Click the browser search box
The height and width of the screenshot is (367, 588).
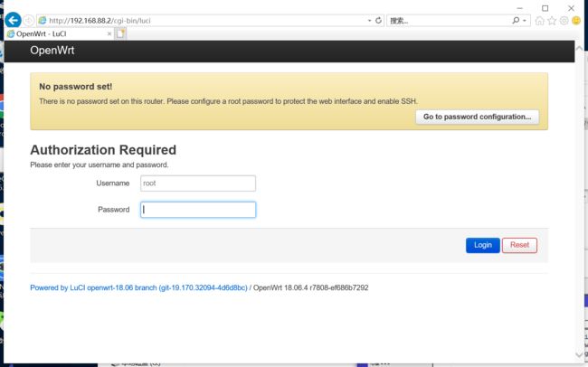448,21
